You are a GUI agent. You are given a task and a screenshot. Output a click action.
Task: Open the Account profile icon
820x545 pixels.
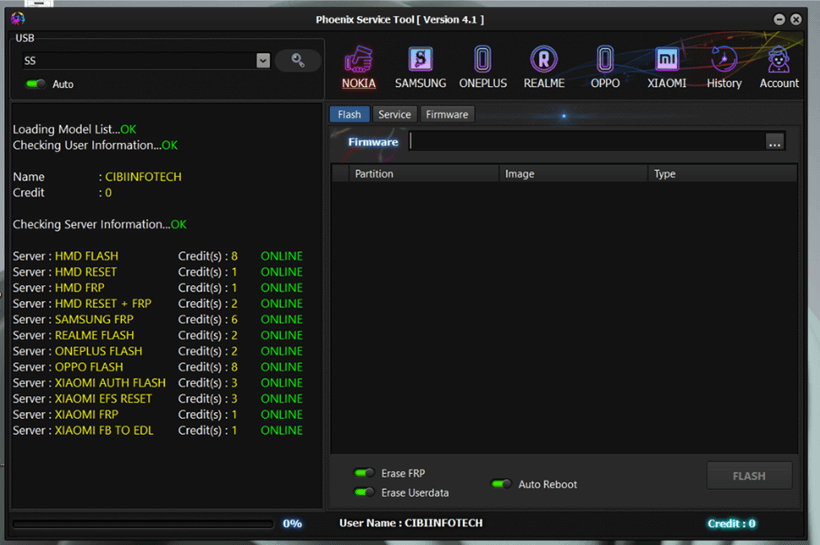778,61
